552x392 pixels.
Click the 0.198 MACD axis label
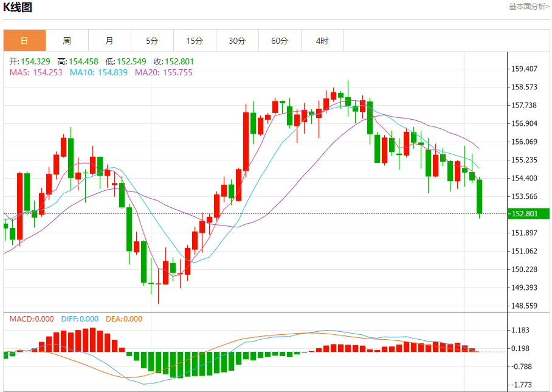tap(520, 348)
